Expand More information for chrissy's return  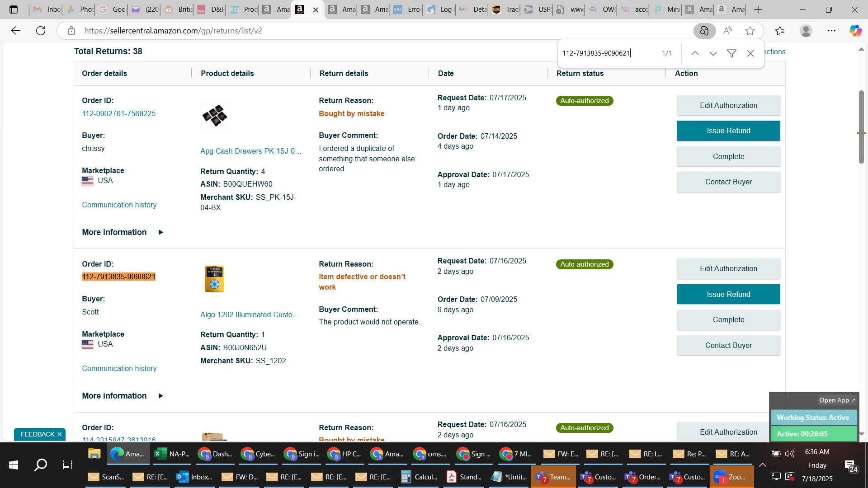click(x=123, y=232)
